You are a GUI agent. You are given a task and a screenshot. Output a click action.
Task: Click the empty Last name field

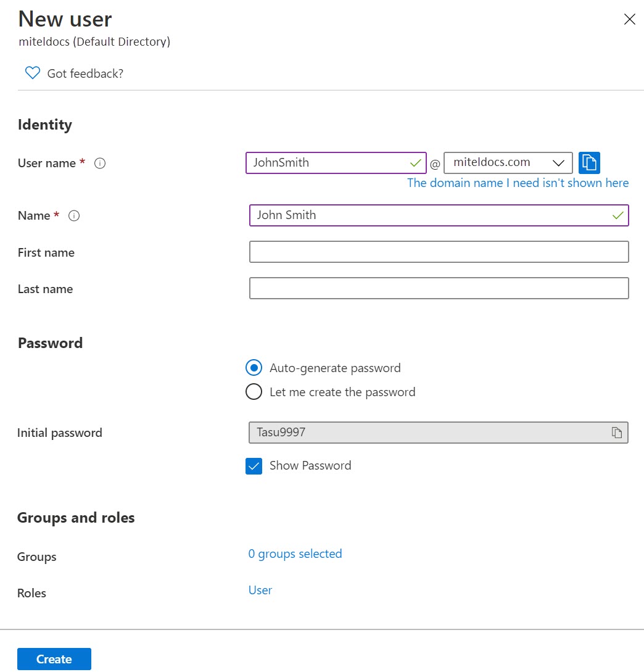click(x=439, y=288)
